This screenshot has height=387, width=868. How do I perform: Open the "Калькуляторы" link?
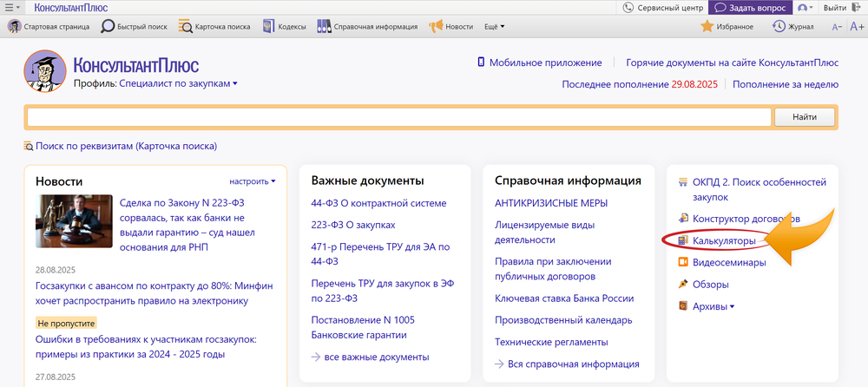(723, 240)
